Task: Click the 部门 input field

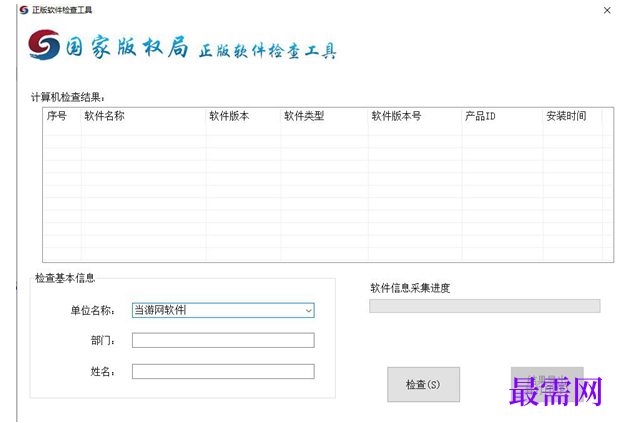Action: [223, 340]
